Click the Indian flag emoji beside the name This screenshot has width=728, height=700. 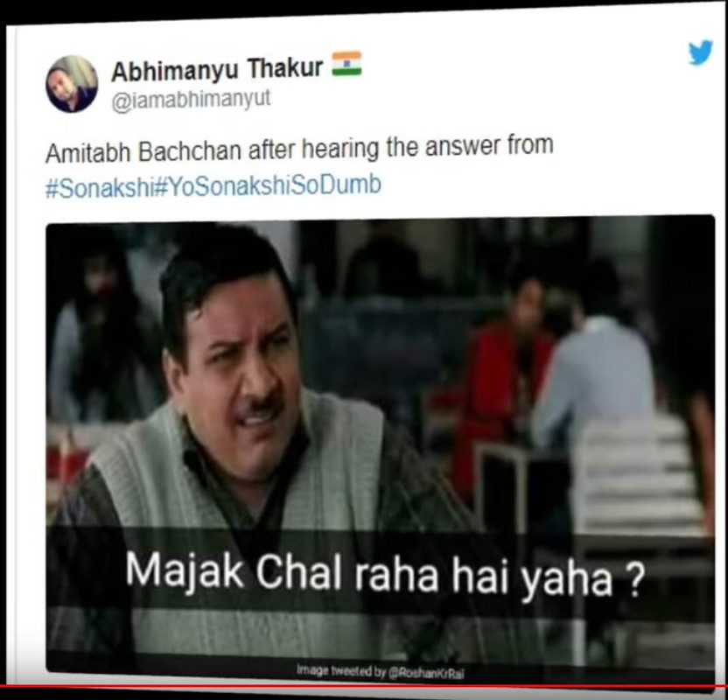346,64
